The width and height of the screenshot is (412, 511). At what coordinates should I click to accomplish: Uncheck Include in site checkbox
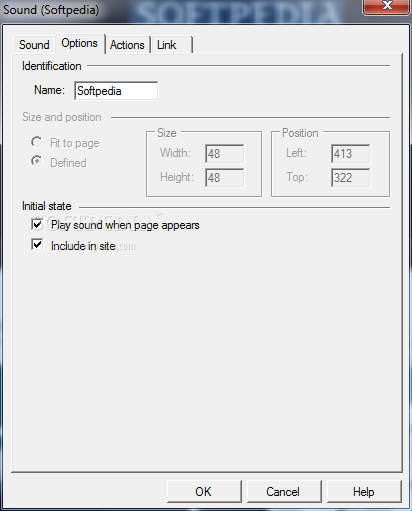(37, 244)
